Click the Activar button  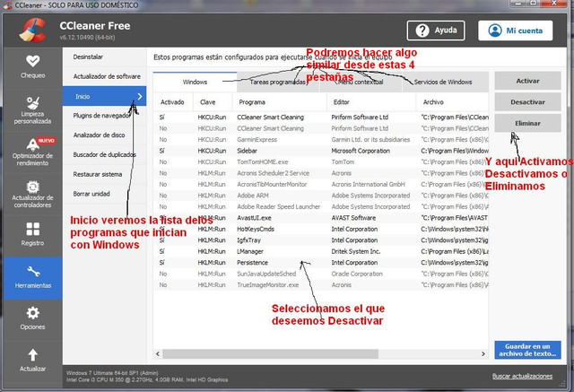tap(527, 81)
